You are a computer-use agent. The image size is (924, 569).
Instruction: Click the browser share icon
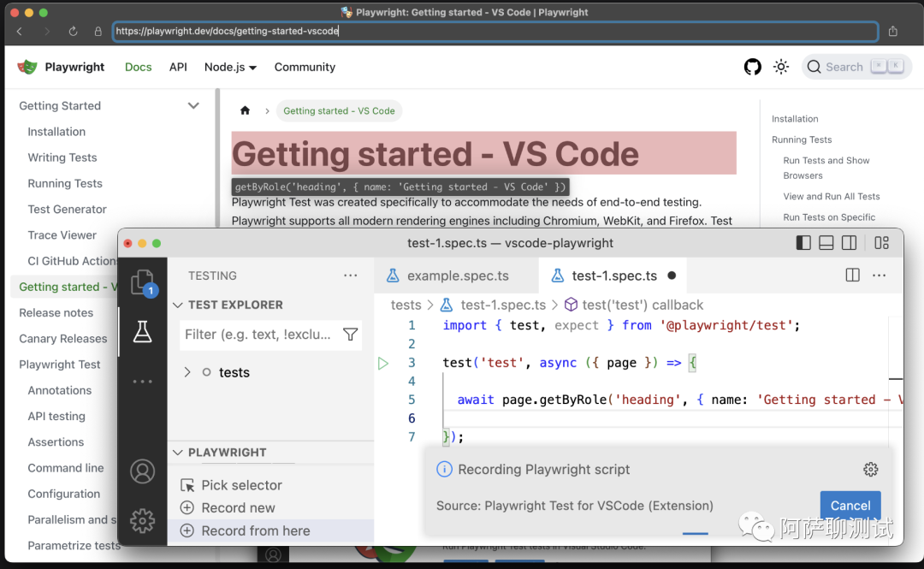(892, 31)
